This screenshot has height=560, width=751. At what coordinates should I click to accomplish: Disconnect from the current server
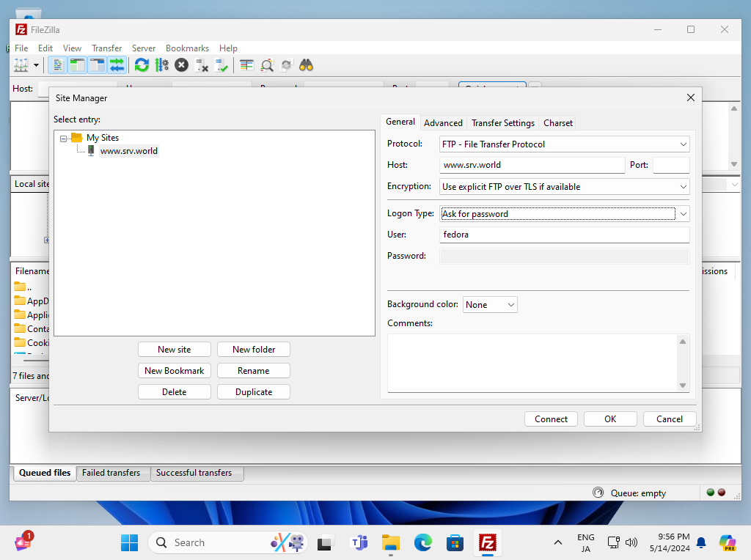(x=202, y=65)
